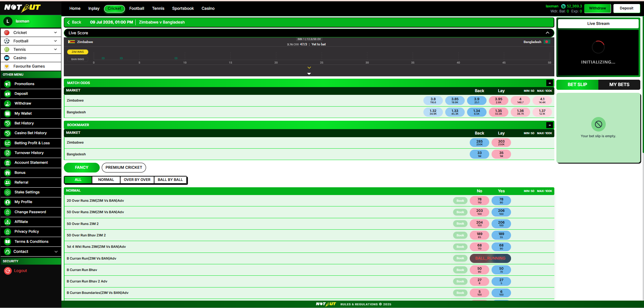Click the laxman user avatar
Viewport: 644px width, 308px height.
(x=8, y=21)
